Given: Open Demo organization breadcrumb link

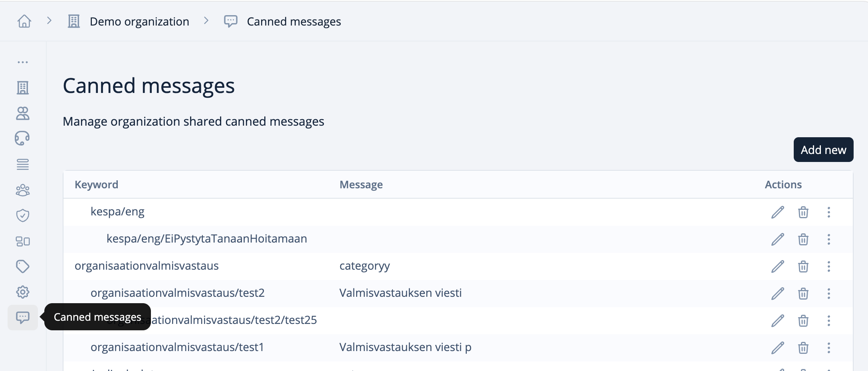Looking at the screenshot, I should [139, 22].
